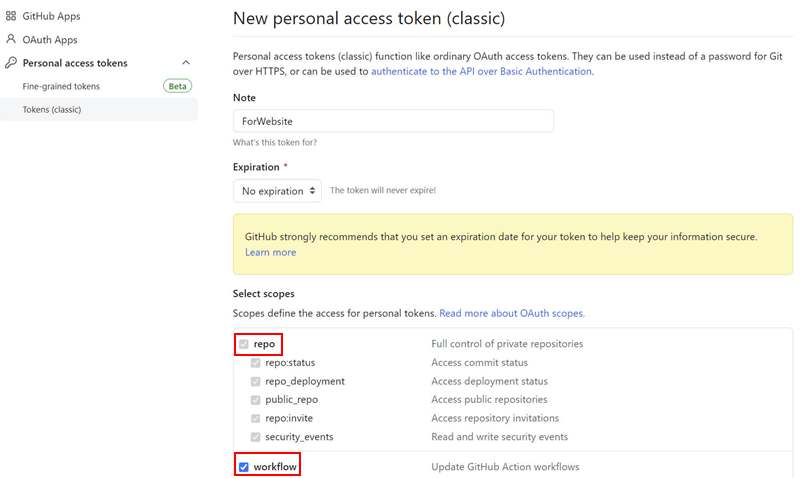The width and height of the screenshot is (800, 478).
Task: Toggle the public_repo checkbox
Action: coord(256,400)
